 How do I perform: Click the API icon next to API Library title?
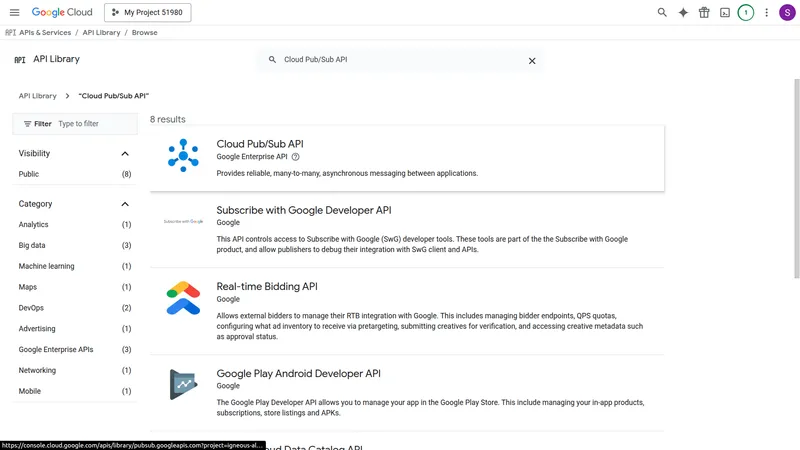click(x=20, y=60)
